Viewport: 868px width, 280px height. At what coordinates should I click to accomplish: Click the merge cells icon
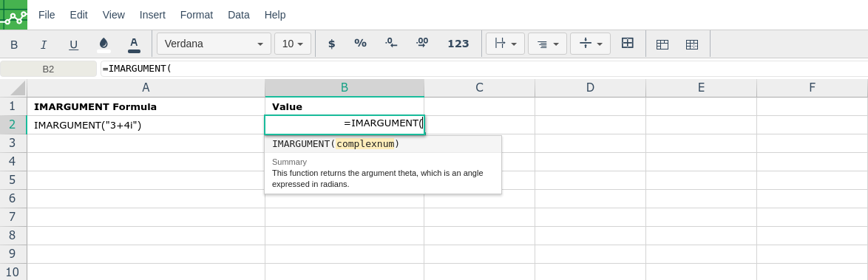[x=627, y=43]
